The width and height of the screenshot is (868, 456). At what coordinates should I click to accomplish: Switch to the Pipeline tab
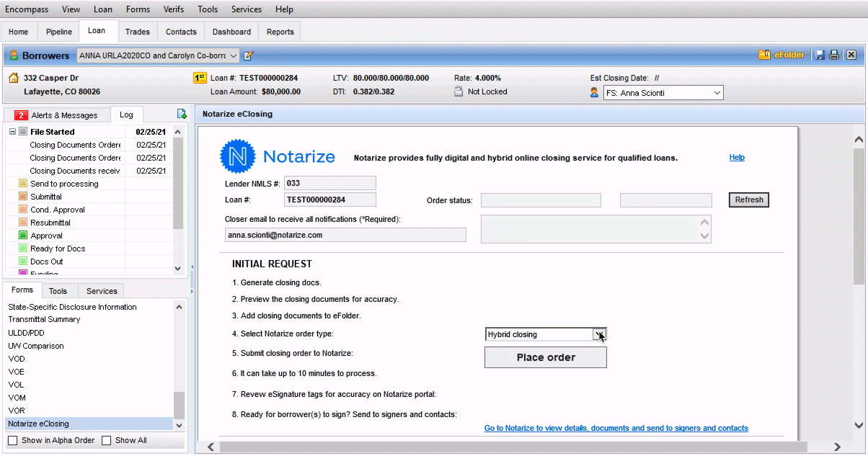59,32
